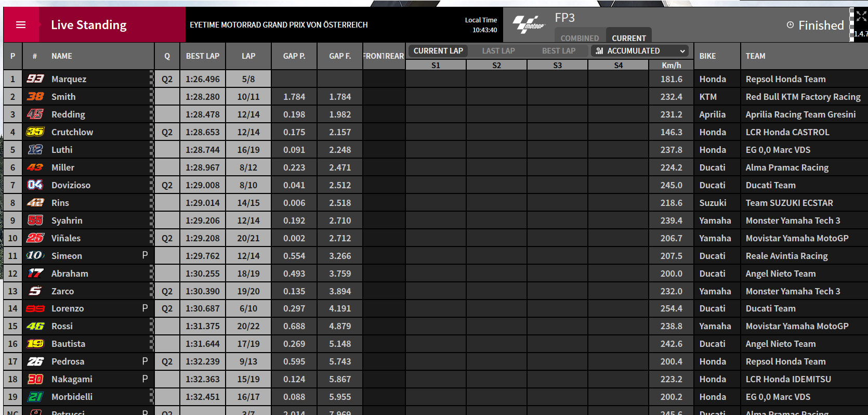Click Redding's number 45 badge
This screenshot has height=415, width=868.
click(x=35, y=114)
